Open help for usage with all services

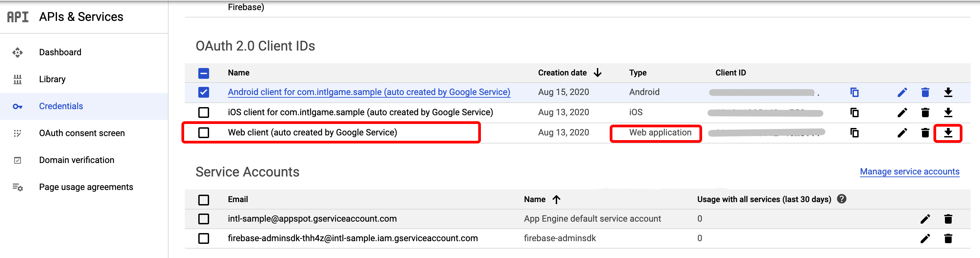click(841, 199)
